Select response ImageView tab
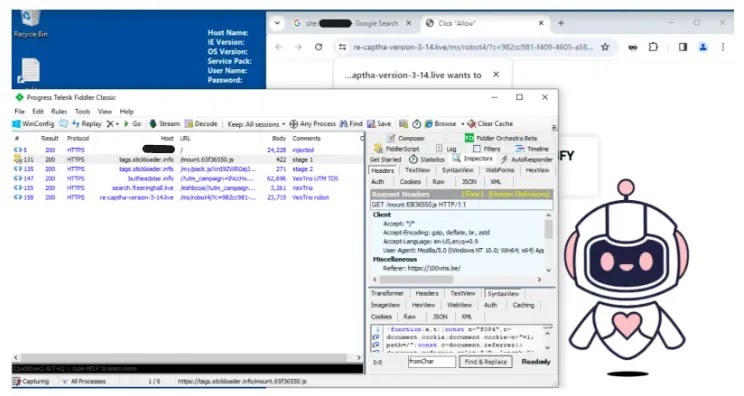The width and height of the screenshot is (744, 396). [385, 305]
